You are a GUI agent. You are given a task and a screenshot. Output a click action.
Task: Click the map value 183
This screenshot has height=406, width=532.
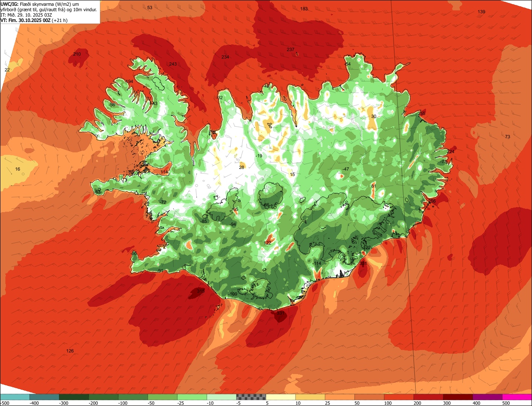point(304,9)
